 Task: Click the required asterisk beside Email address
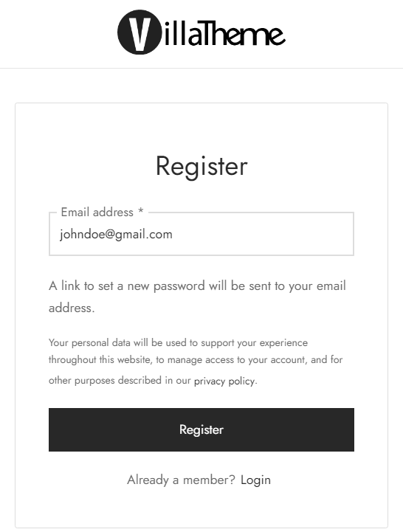140,211
